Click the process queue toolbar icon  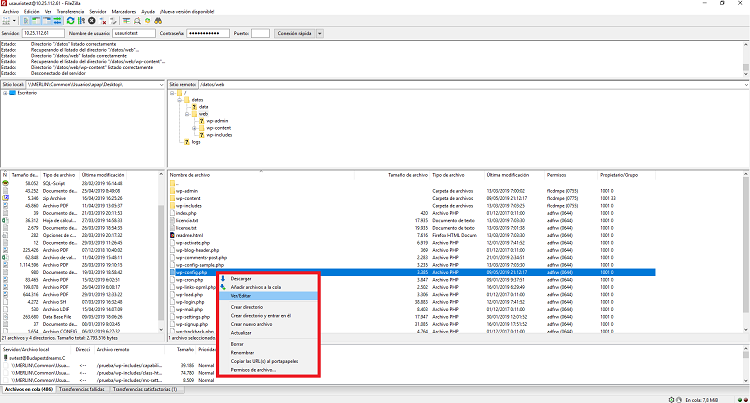click(81, 21)
